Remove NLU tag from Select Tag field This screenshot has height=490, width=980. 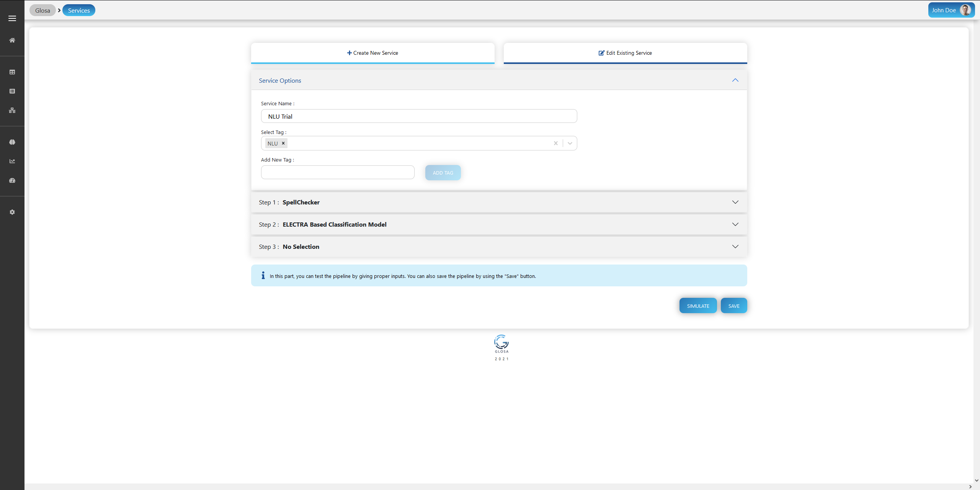pos(283,143)
